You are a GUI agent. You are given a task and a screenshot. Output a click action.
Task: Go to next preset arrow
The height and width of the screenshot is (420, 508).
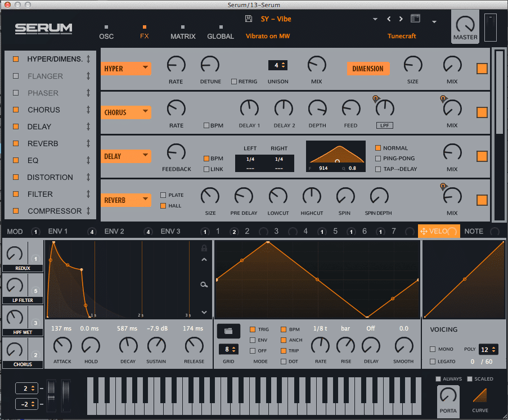pos(401,19)
